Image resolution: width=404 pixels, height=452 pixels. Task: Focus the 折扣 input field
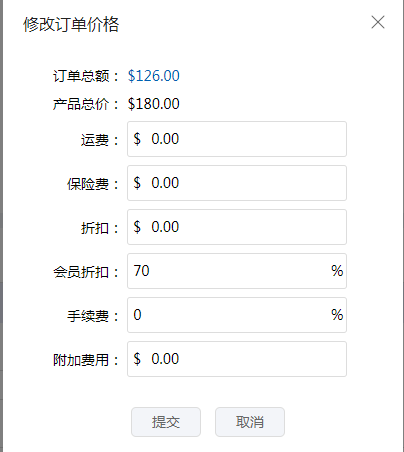(x=237, y=227)
